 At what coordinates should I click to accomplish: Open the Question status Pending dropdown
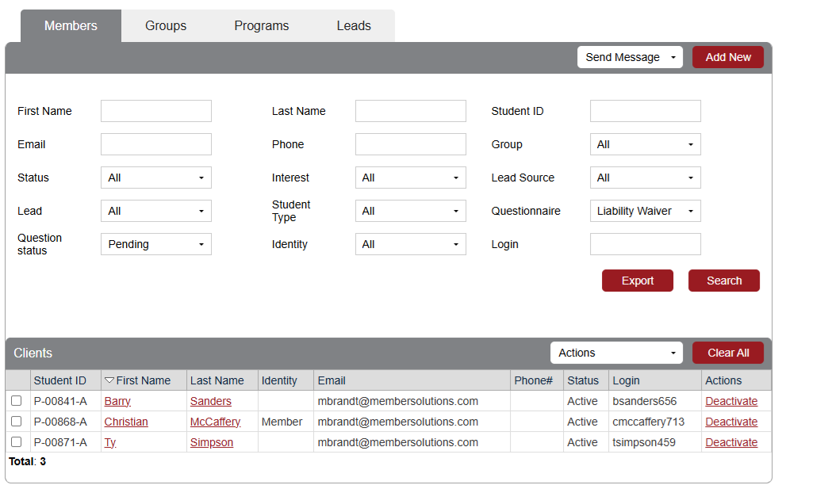point(155,244)
